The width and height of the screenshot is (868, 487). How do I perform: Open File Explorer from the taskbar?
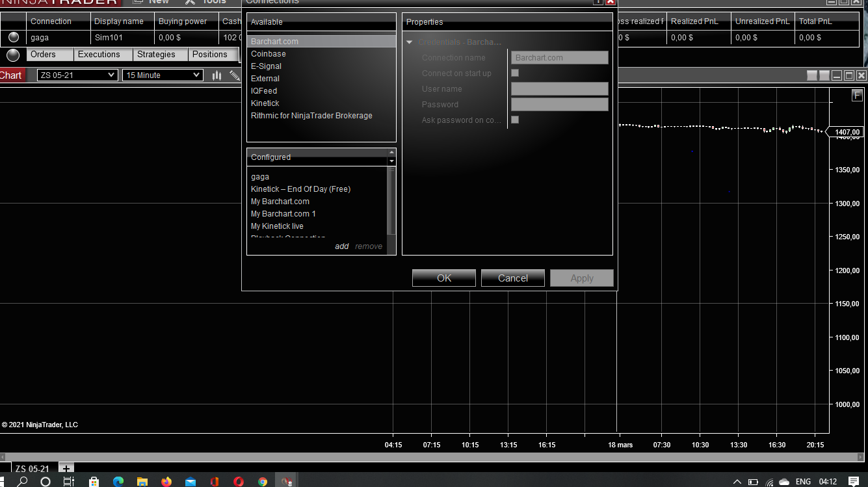click(142, 482)
